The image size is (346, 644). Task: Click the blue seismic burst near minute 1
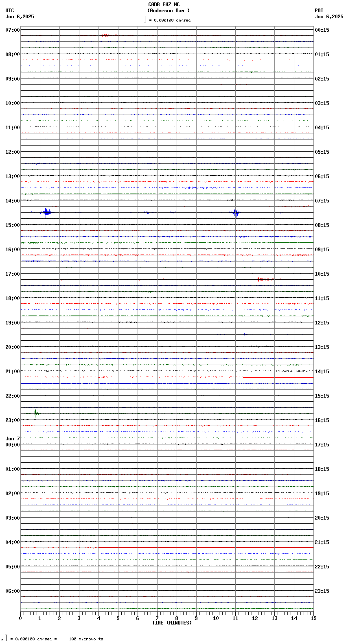(46, 212)
